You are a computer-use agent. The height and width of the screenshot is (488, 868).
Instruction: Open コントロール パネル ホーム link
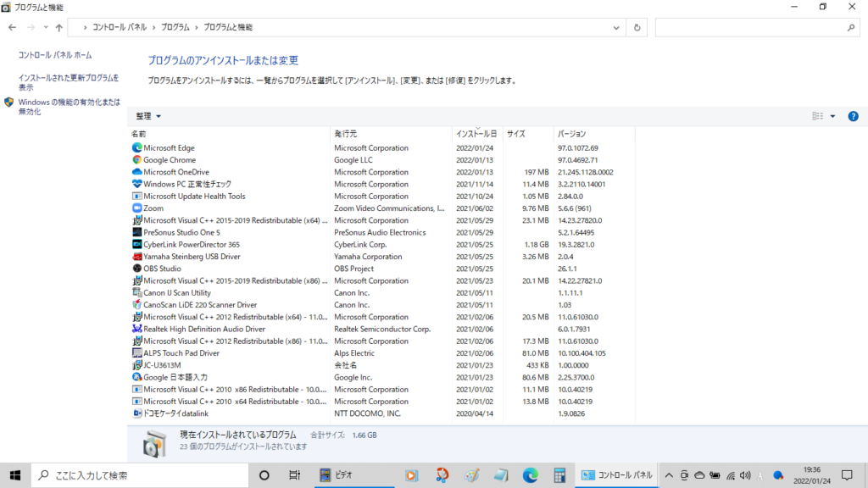pos(55,55)
